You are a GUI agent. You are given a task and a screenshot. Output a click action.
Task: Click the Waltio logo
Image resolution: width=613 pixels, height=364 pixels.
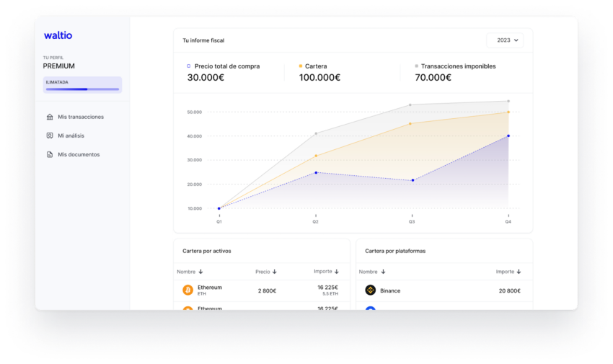[58, 35]
